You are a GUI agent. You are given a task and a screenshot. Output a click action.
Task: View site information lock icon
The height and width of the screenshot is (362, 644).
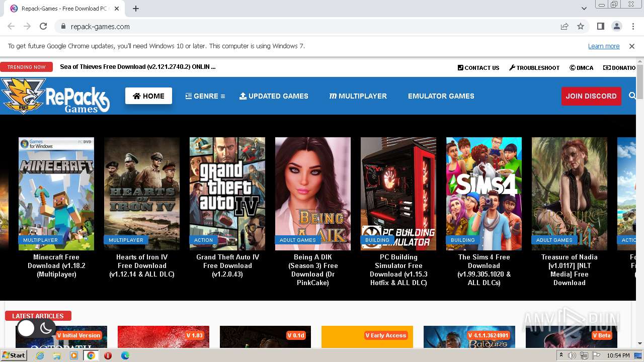(63, 27)
